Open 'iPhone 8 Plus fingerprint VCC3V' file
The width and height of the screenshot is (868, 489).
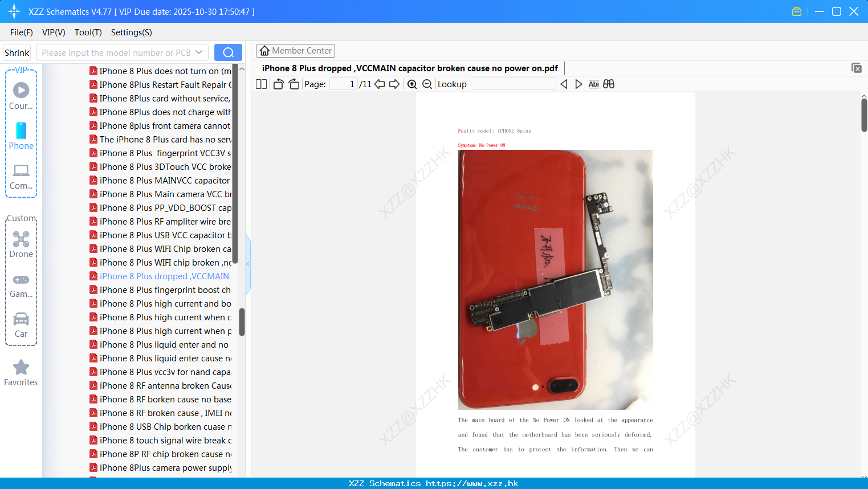(160, 153)
